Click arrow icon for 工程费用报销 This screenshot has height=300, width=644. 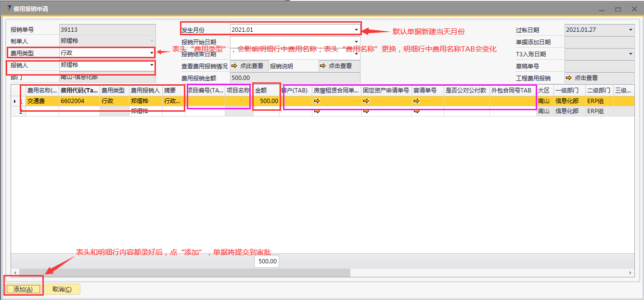tap(568, 78)
